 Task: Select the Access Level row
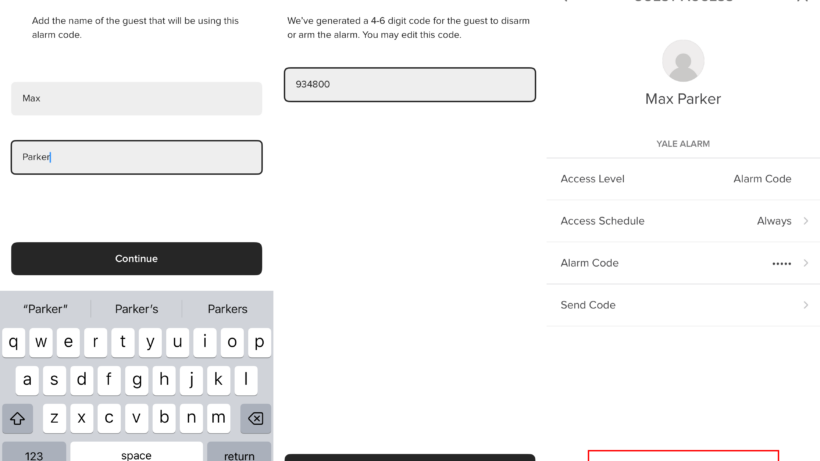tap(683, 179)
